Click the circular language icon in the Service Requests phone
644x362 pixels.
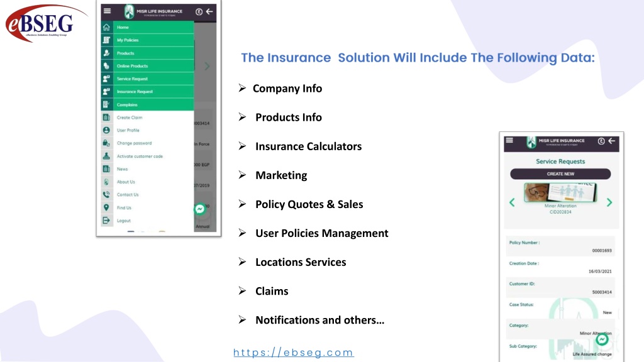point(601,141)
